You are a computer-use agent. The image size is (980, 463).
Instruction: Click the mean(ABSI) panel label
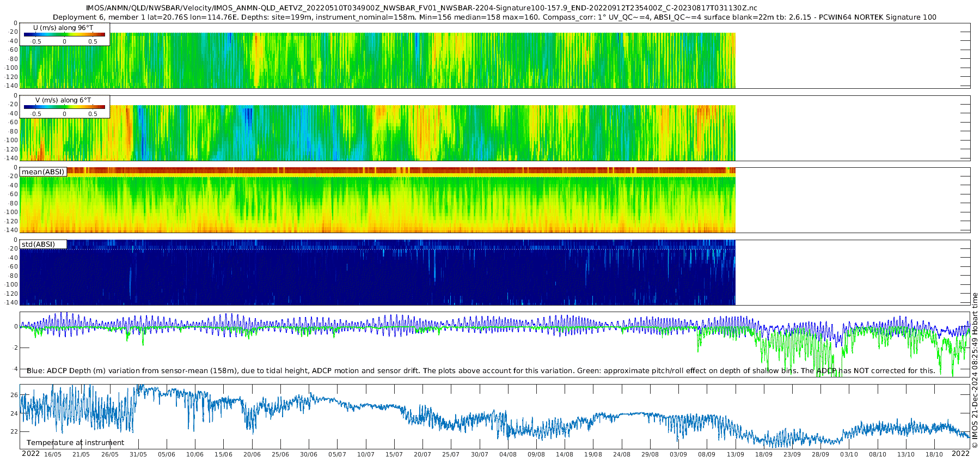coord(43,172)
